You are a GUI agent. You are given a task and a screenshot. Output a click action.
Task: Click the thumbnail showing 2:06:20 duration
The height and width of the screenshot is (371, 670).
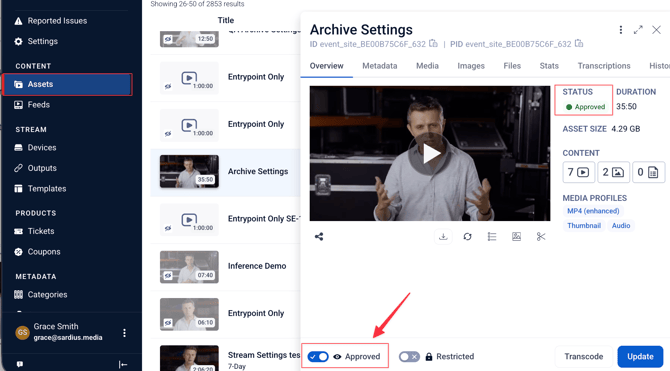click(189, 358)
